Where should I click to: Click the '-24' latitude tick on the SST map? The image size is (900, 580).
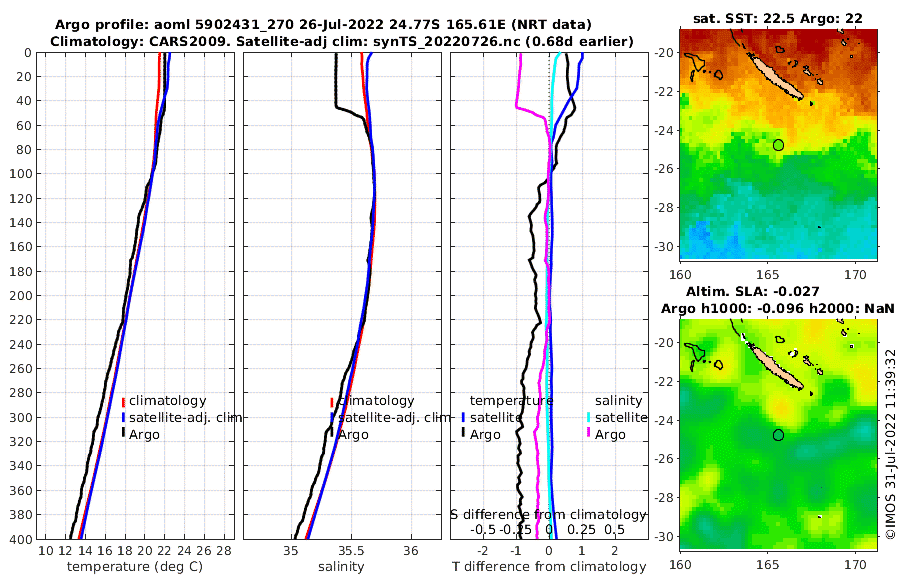[664, 130]
